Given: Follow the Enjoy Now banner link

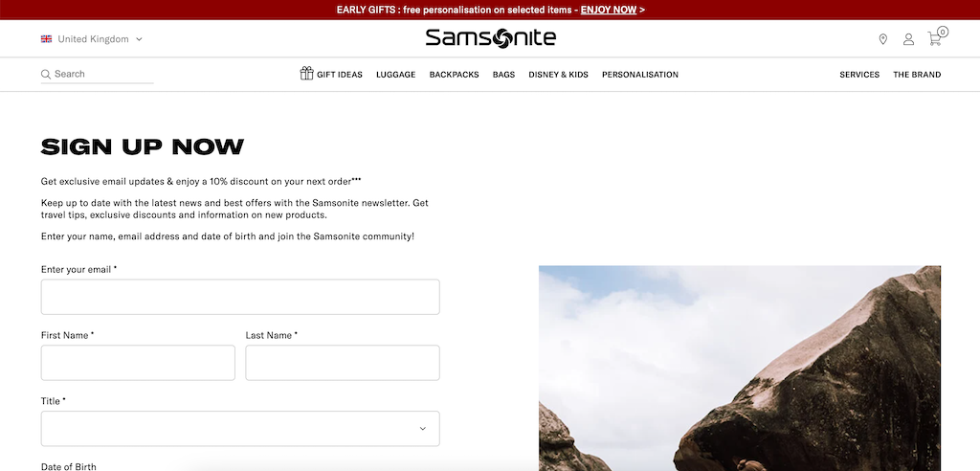Looking at the screenshot, I should pyautogui.click(x=608, y=10).
